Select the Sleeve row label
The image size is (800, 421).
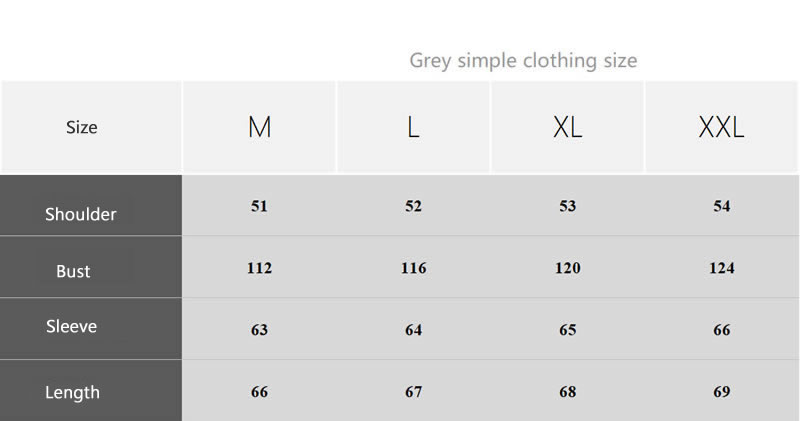point(72,326)
